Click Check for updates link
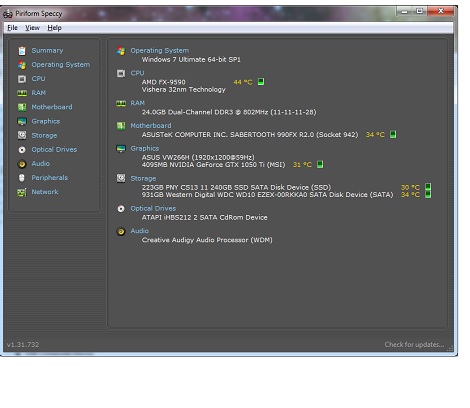 (414, 344)
